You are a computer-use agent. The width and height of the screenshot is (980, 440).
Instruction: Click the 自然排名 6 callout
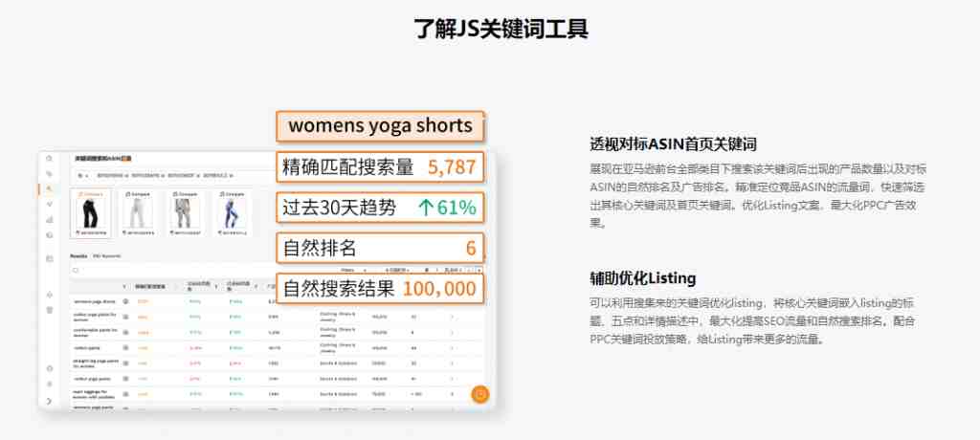click(380, 249)
